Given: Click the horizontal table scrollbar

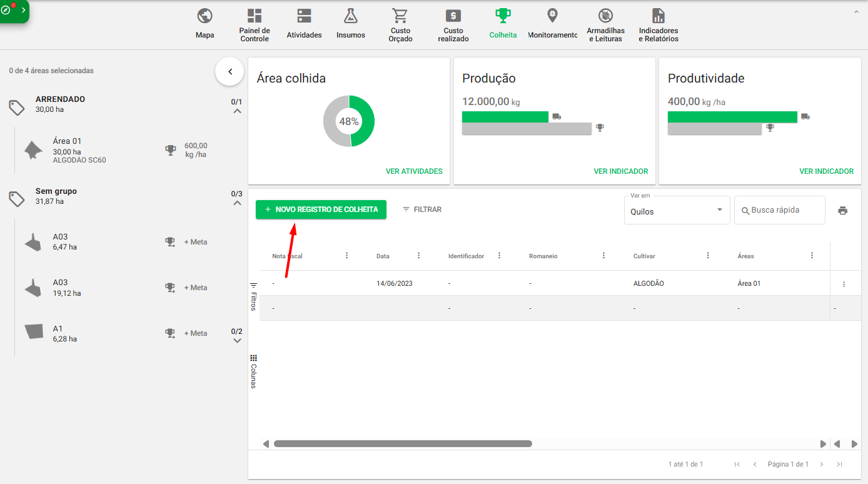Looking at the screenshot, I should (403, 444).
